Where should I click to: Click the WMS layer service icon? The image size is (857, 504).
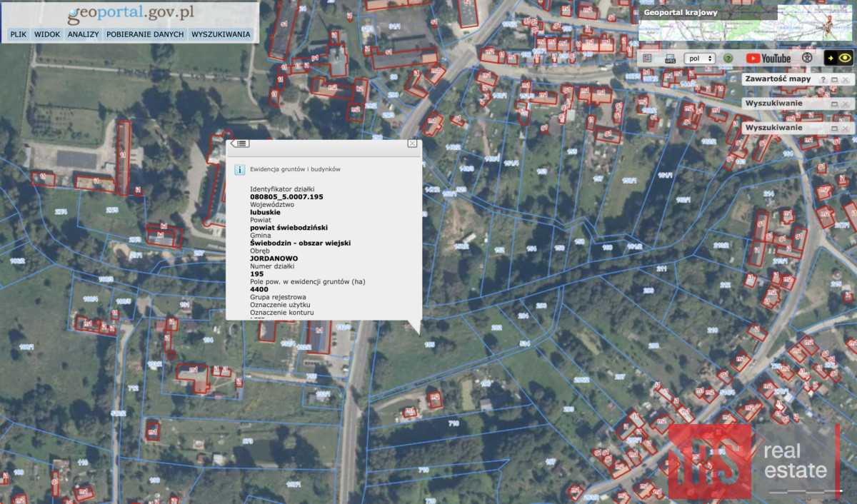coord(670,58)
